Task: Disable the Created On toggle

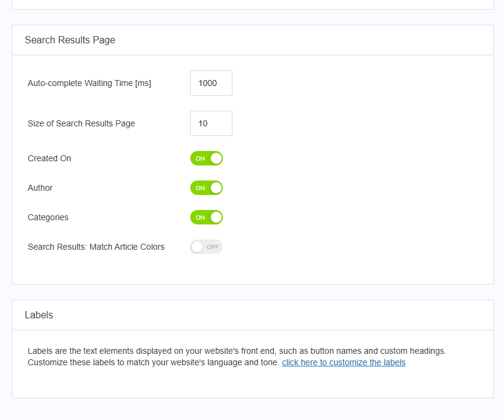Action: (207, 158)
